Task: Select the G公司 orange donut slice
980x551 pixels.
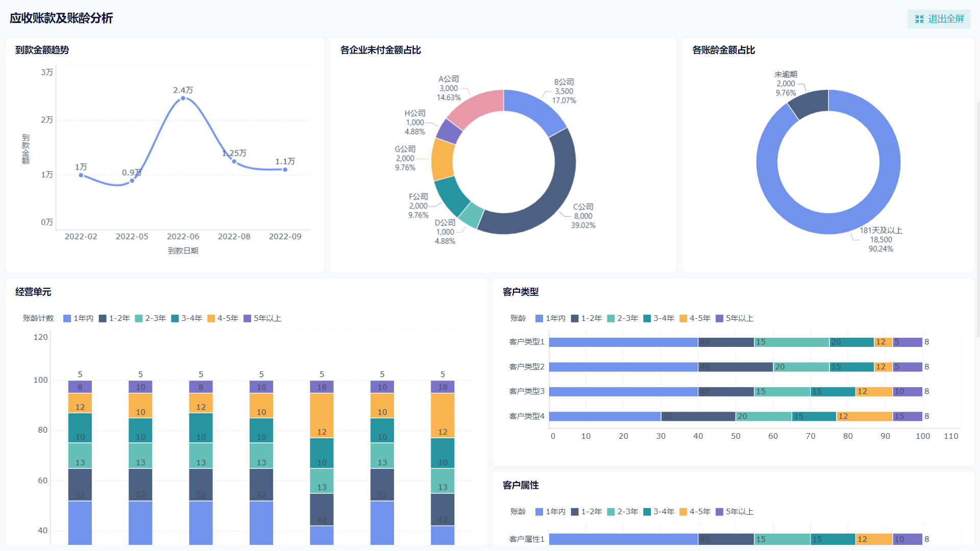Action: [442, 160]
